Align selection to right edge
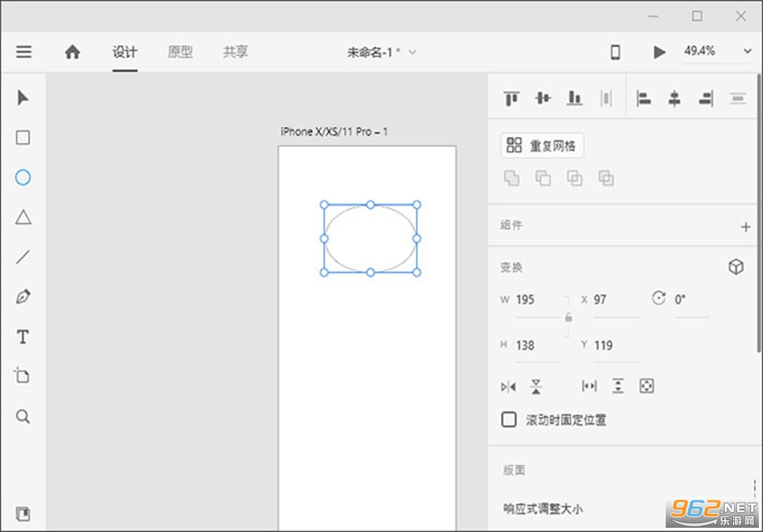The height and width of the screenshot is (532, 763). pos(706,99)
